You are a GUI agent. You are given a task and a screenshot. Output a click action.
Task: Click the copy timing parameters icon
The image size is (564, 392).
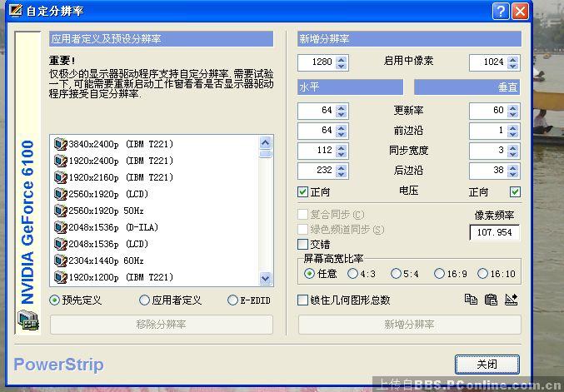[471, 300]
